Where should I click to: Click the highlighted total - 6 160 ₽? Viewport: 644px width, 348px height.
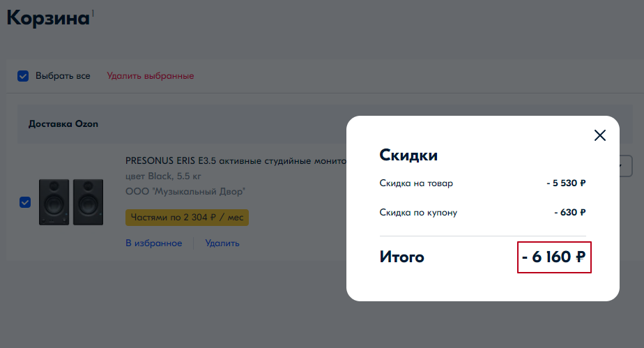pyautogui.click(x=554, y=257)
